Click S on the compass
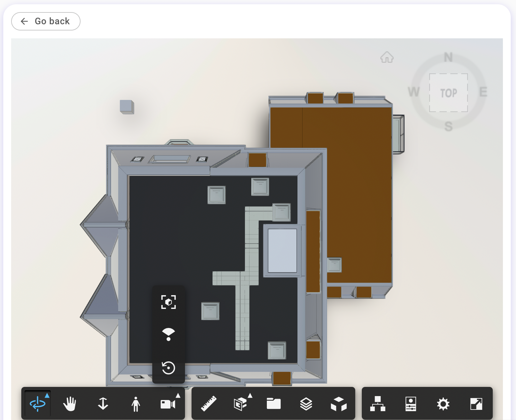The width and height of the screenshot is (516, 420). pos(449,126)
